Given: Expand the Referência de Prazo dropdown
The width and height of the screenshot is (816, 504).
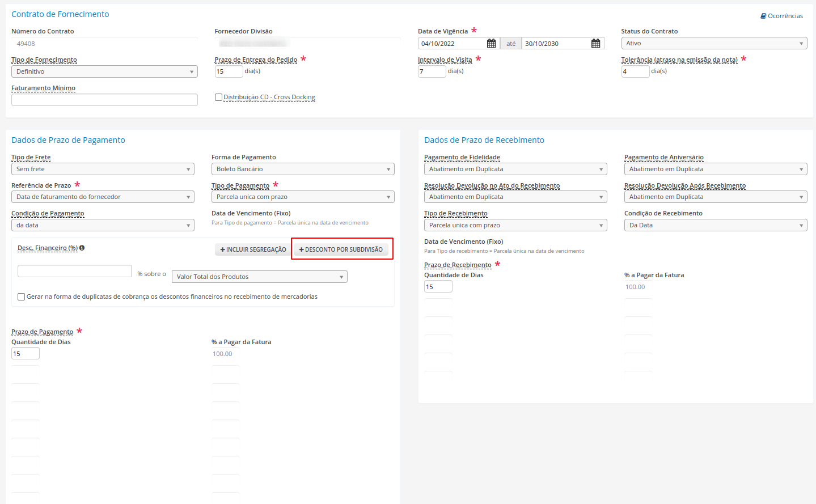Looking at the screenshot, I should point(103,197).
